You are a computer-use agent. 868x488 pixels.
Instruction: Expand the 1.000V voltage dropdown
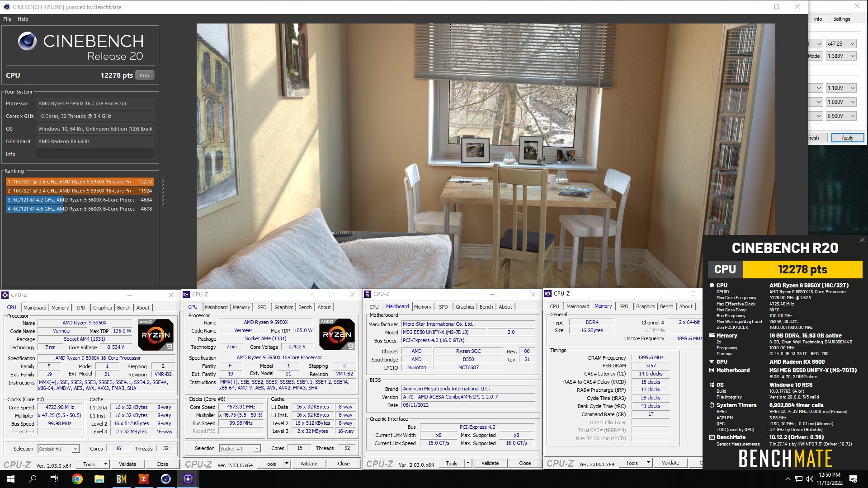[852, 102]
